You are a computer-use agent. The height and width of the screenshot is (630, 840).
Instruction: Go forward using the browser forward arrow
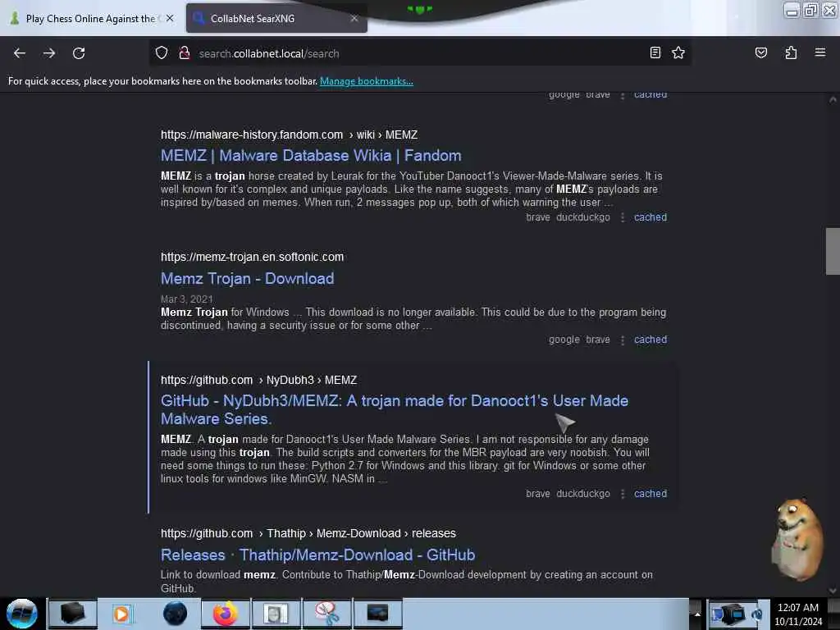49,53
